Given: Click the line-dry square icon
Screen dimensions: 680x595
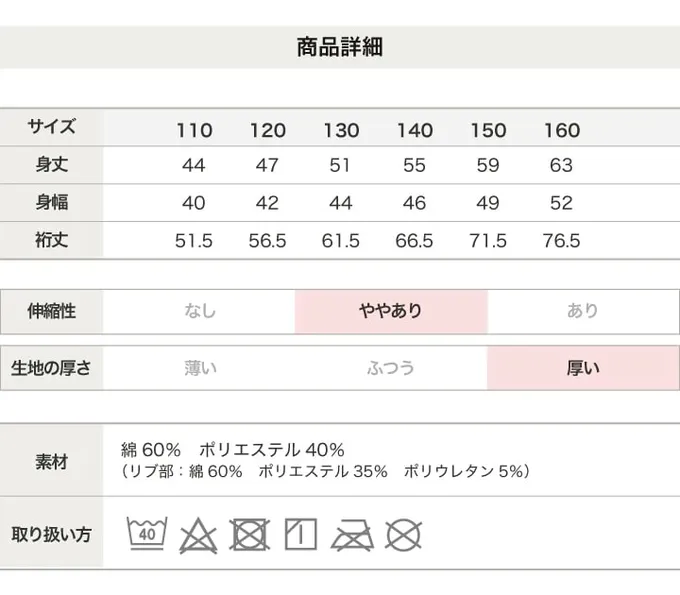Looking at the screenshot, I should click(300, 534).
